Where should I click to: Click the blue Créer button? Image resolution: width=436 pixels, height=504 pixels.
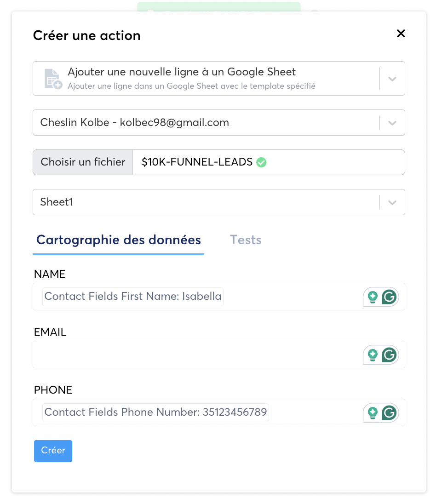tap(53, 451)
